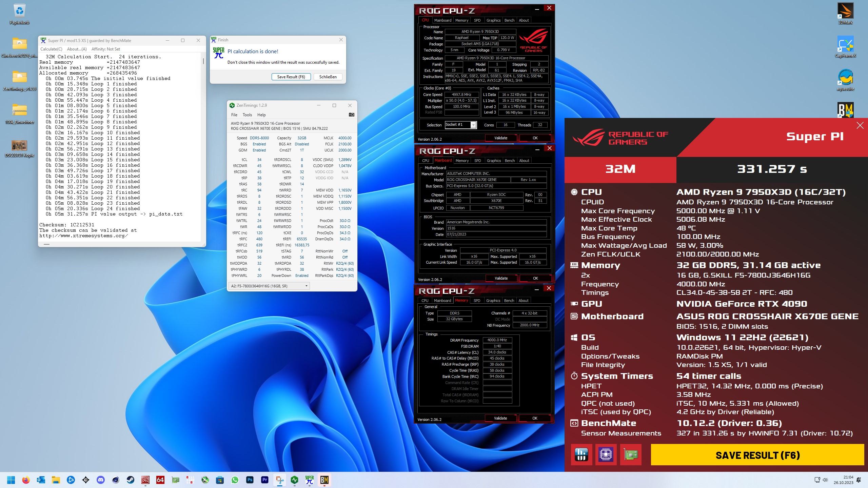The height and width of the screenshot is (488, 868).
Task: Click the Super PI checksum xtremesystems.org URL
Action: (x=83, y=236)
